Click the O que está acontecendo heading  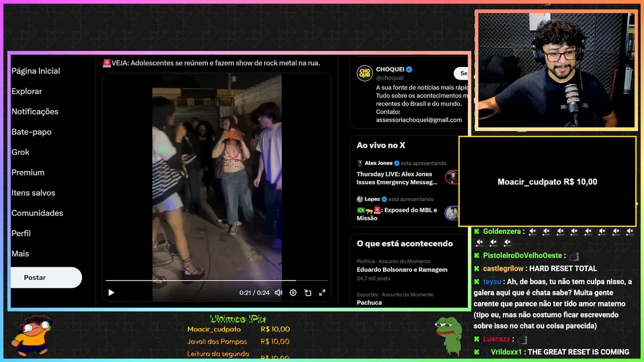405,243
